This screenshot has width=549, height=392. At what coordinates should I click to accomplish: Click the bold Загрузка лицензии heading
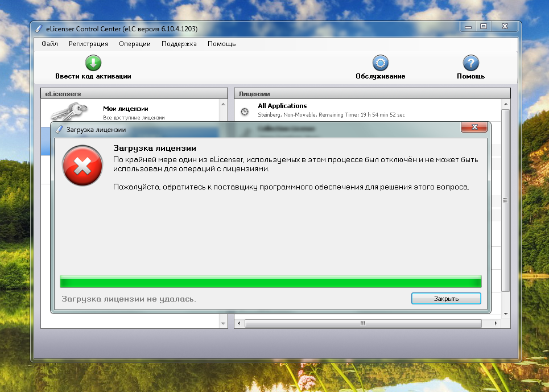point(155,148)
